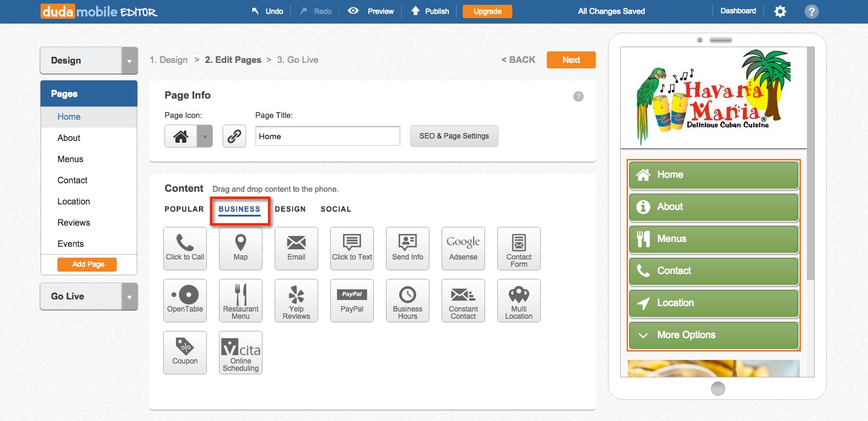Click the Add Page button
Image resolution: width=868 pixels, height=421 pixels.
[x=88, y=264]
